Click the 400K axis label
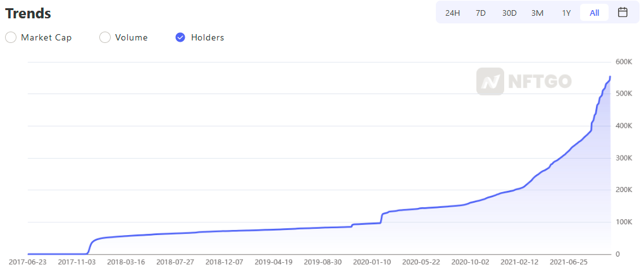 624,126
